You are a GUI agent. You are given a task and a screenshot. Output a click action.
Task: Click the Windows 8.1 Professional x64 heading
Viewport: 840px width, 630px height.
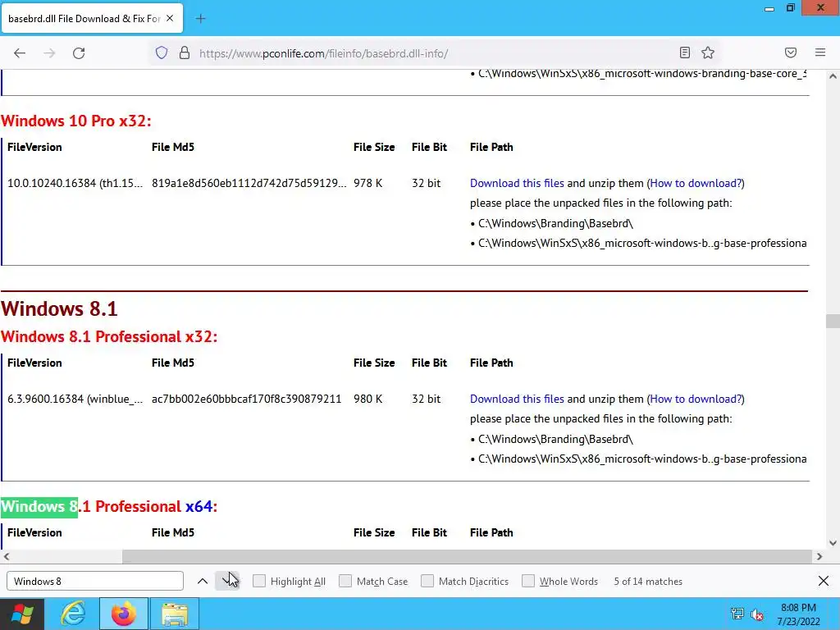(109, 506)
